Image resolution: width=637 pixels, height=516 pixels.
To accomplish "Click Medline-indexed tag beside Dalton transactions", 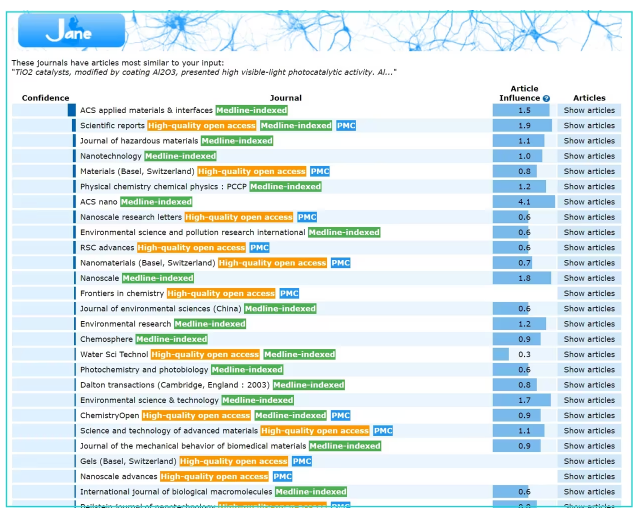I will (x=309, y=385).
